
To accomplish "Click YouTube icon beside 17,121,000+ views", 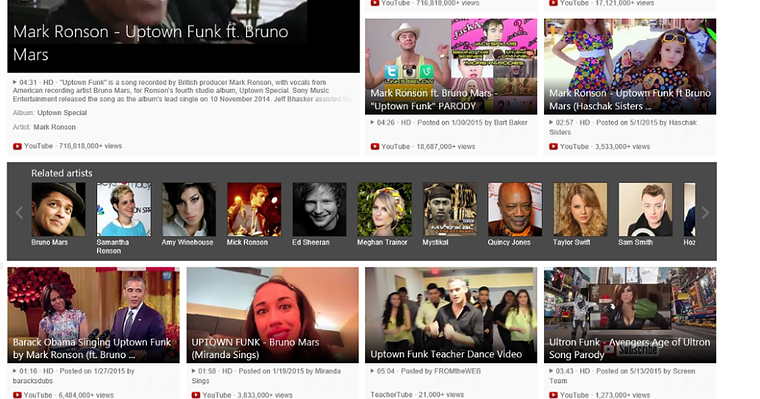I will pos(553,3).
